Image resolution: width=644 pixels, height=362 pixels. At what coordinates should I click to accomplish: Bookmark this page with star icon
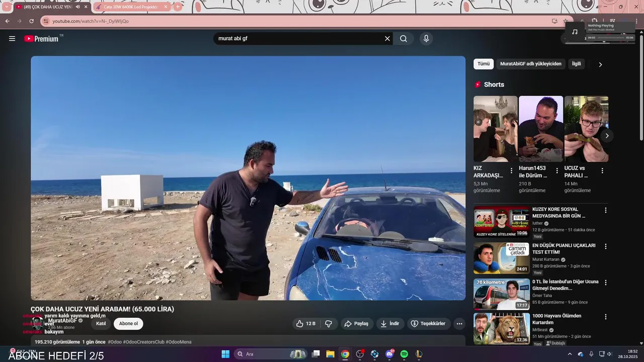566,21
